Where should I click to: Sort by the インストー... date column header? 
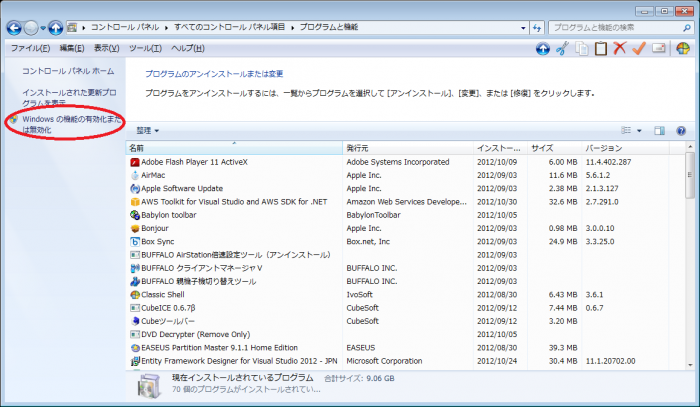pyautogui.click(x=500, y=148)
